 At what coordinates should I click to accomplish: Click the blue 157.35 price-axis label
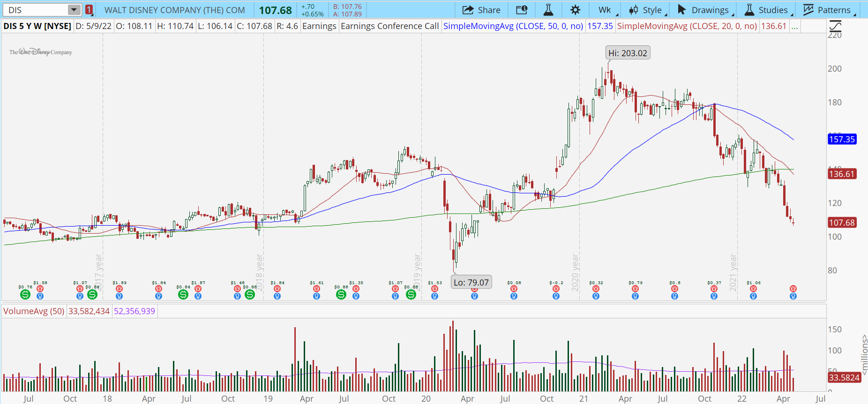[842, 139]
